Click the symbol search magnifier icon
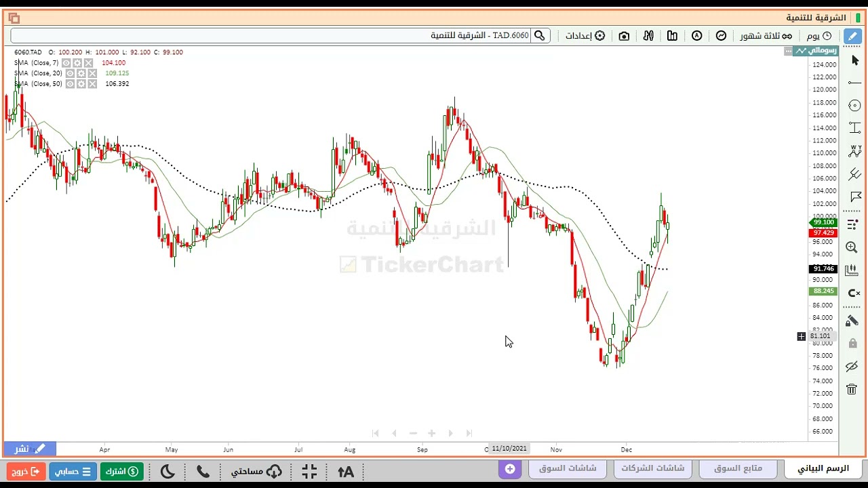Viewport: 868px width, 488px height. pyautogui.click(x=540, y=36)
